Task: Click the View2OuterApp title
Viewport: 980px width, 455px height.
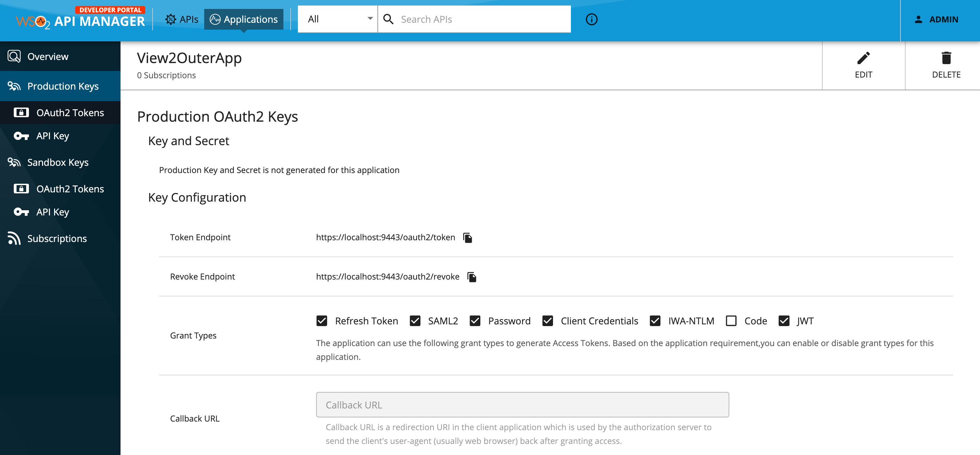Action: 189,58
